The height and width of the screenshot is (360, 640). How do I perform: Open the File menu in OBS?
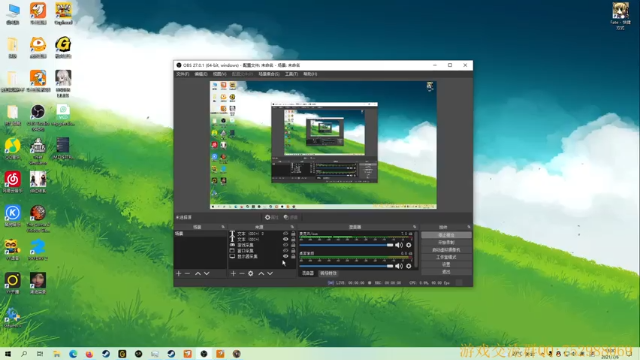coord(182,74)
